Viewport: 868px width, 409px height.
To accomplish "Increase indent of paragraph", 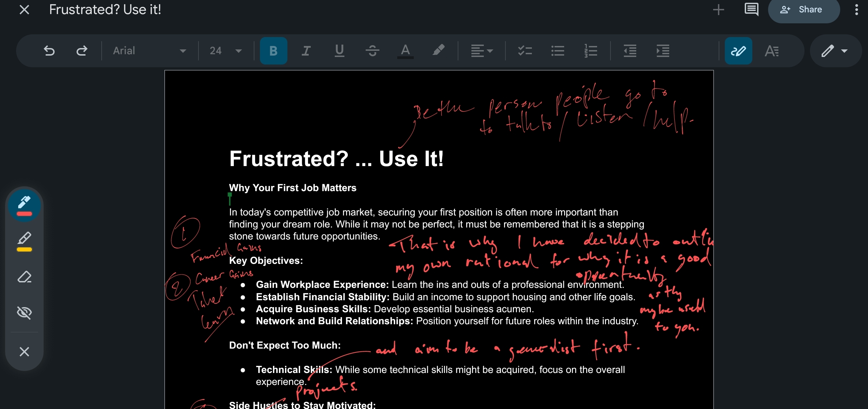I will click(663, 51).
